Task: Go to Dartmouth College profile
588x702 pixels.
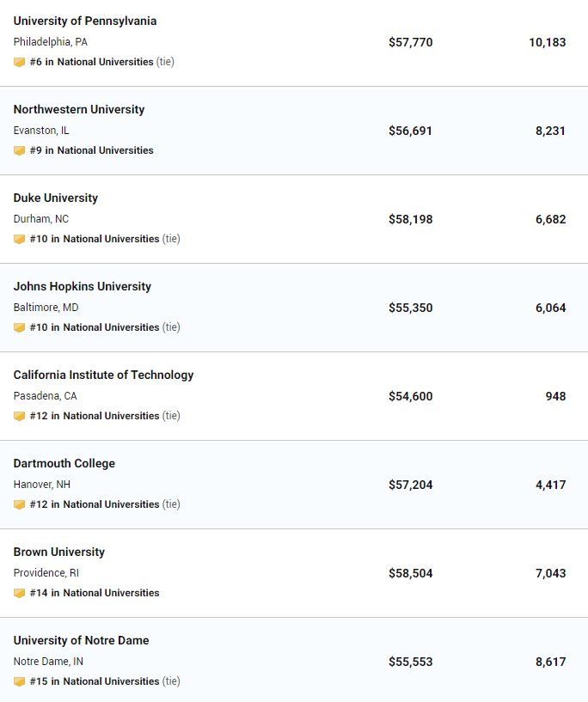Action: [x=64, y=463]
